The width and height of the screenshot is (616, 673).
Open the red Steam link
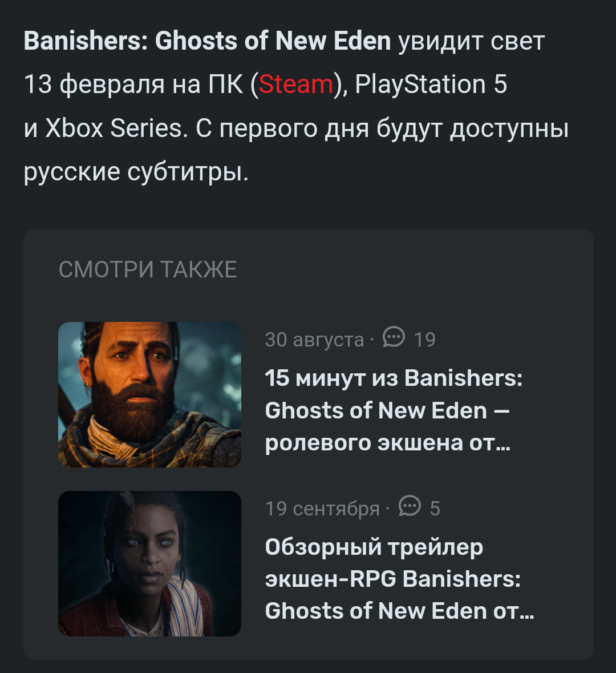tap(296, 84)
